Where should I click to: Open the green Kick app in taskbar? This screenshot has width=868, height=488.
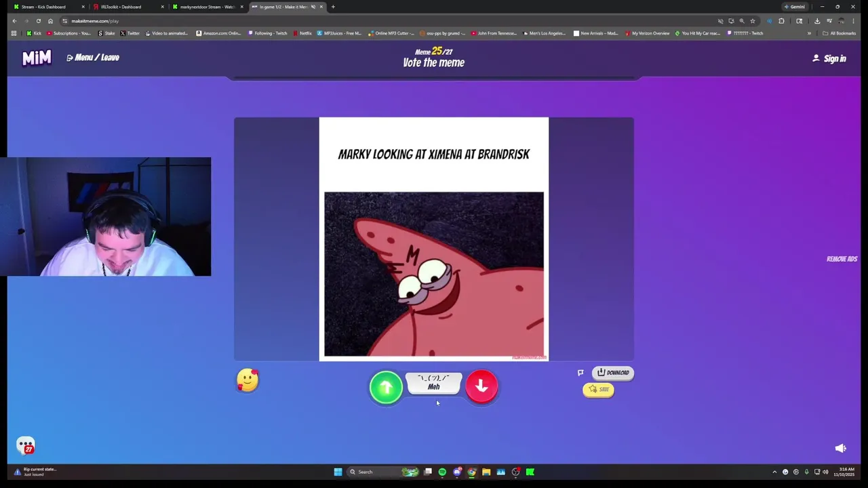pos(530,472)
